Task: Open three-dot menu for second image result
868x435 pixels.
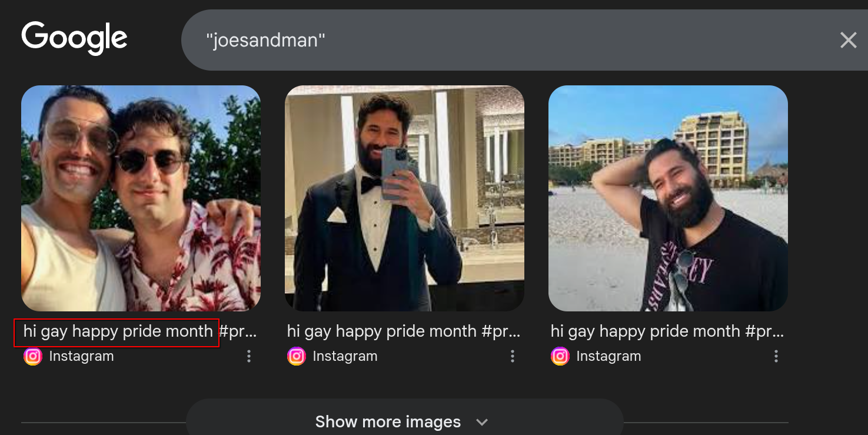Action: pyautogui.click(x=513, y=356)
